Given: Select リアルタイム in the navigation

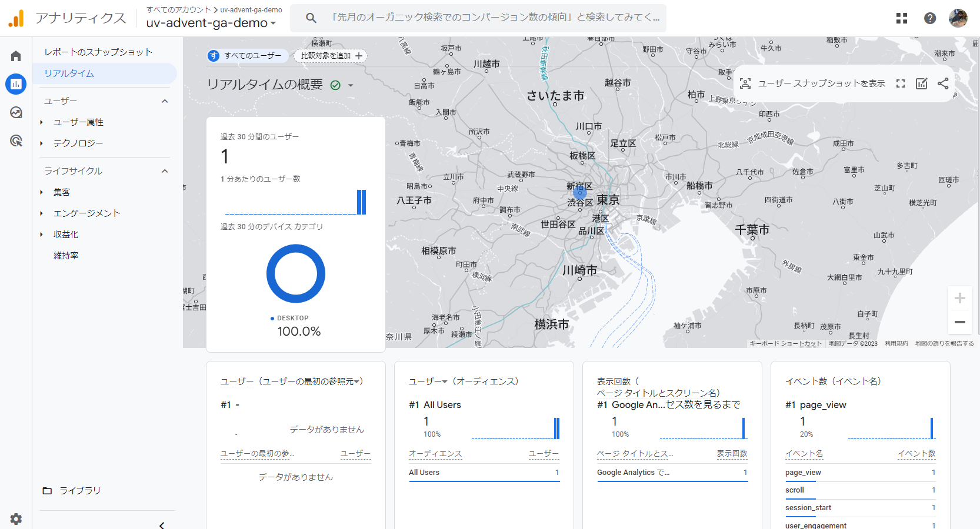Looking at the screenshot, I should pos(105,73).
